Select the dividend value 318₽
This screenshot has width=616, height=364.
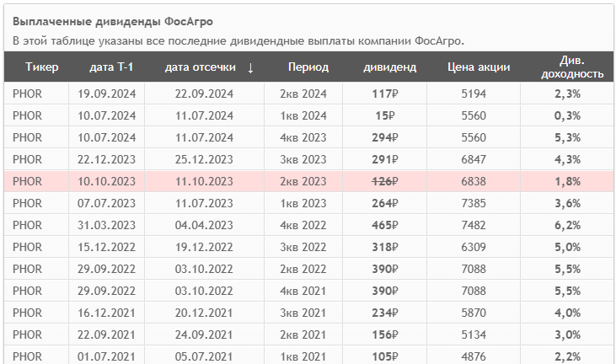[385, 248]
